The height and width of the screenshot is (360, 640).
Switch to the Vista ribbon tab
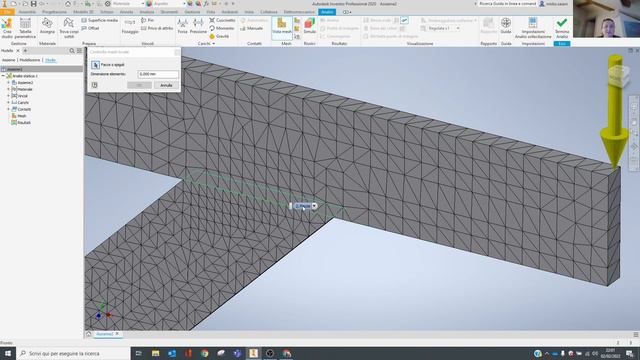tap(211, 12)
